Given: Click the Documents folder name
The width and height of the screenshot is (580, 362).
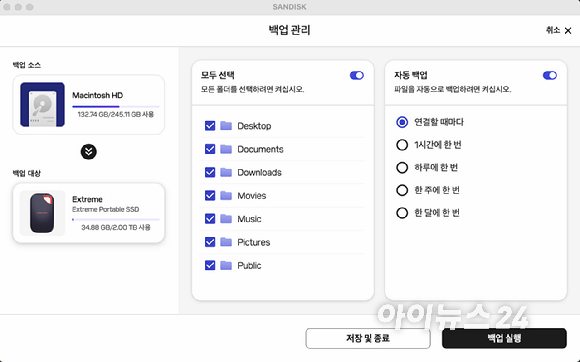Looking at the screenshot, I should click(x=260, y=149).
